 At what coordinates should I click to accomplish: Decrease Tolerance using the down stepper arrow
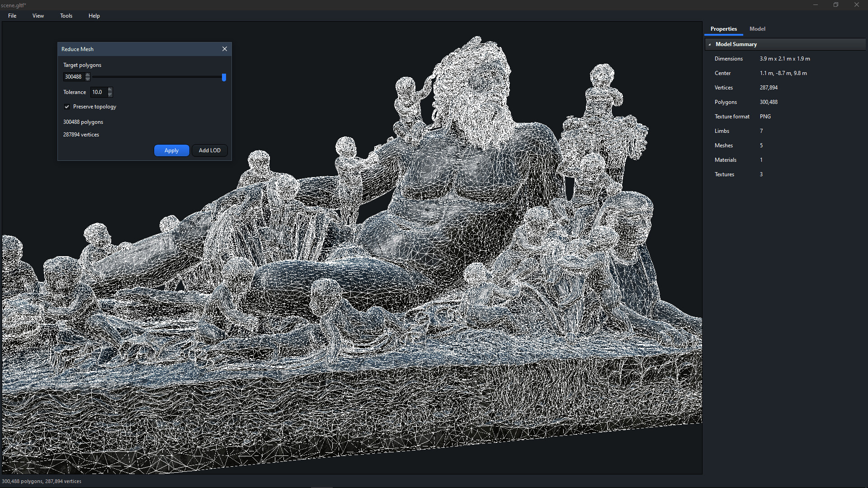click(110, 94)
